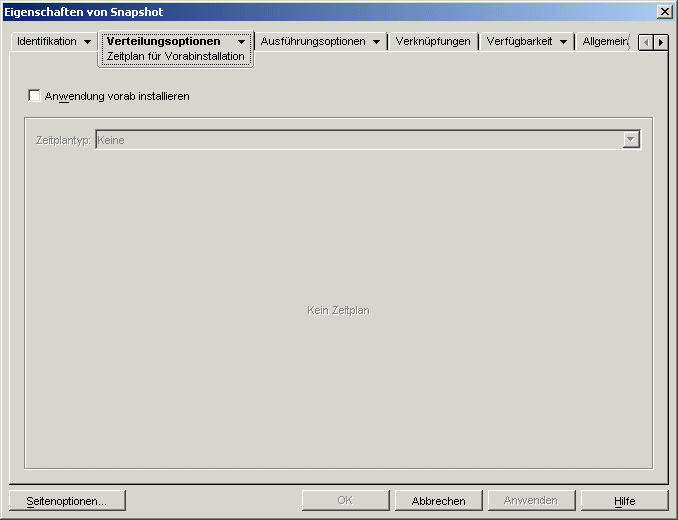
Task: Open Hilfe
Action: [x=624, y=501]
